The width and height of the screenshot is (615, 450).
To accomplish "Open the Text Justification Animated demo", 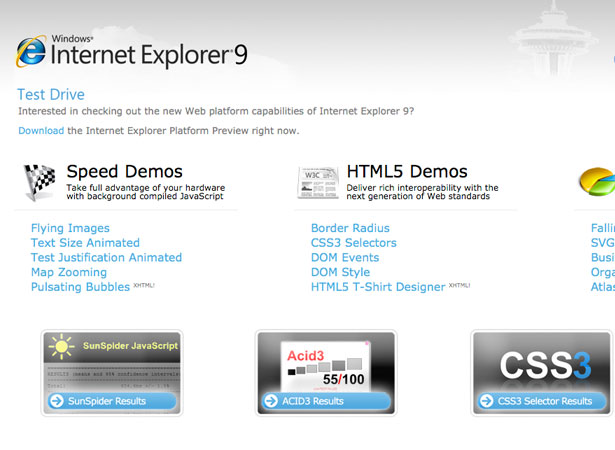I will click(106, 257).
